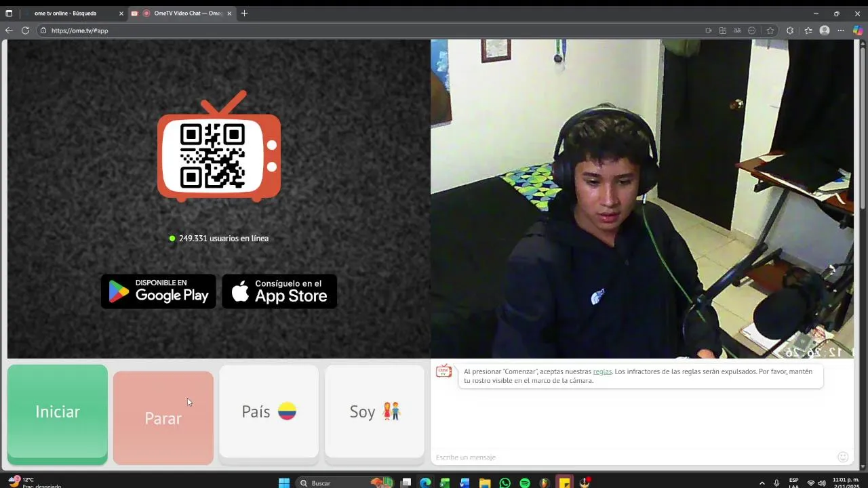Open Spotify from the taskbar
The height and width of the screenshot is (488, 868).
pos(525,483)
